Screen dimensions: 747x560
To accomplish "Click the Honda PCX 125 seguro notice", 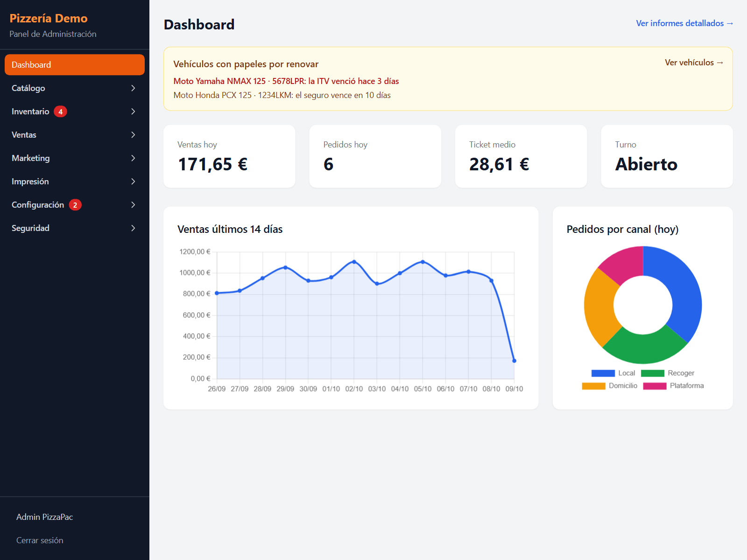I will point(282,95).
